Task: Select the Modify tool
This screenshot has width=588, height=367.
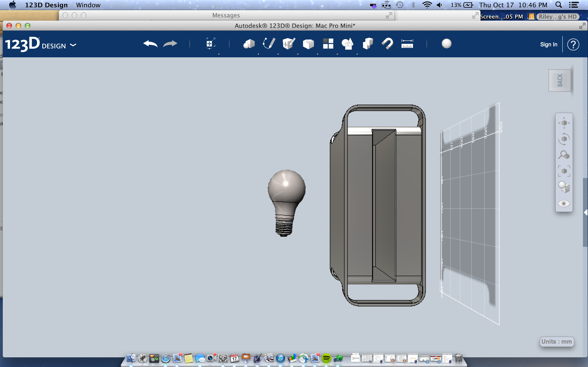Action: pos(308,44)
